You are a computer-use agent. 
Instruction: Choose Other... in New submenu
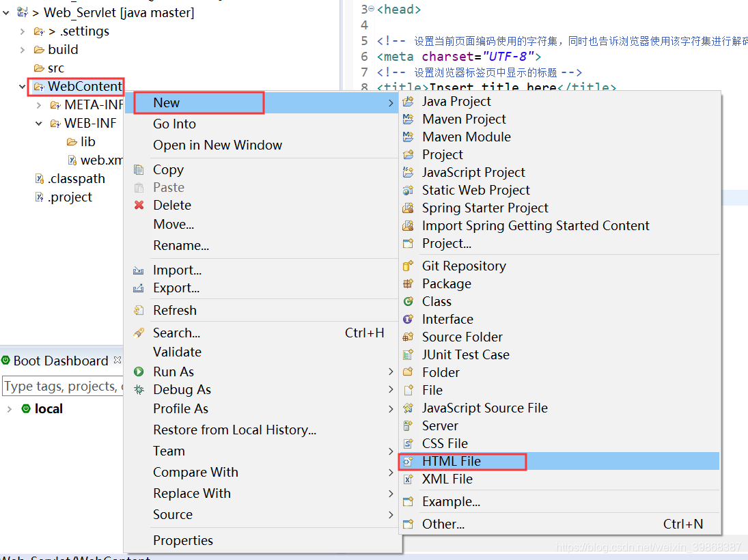pos(559,524)
